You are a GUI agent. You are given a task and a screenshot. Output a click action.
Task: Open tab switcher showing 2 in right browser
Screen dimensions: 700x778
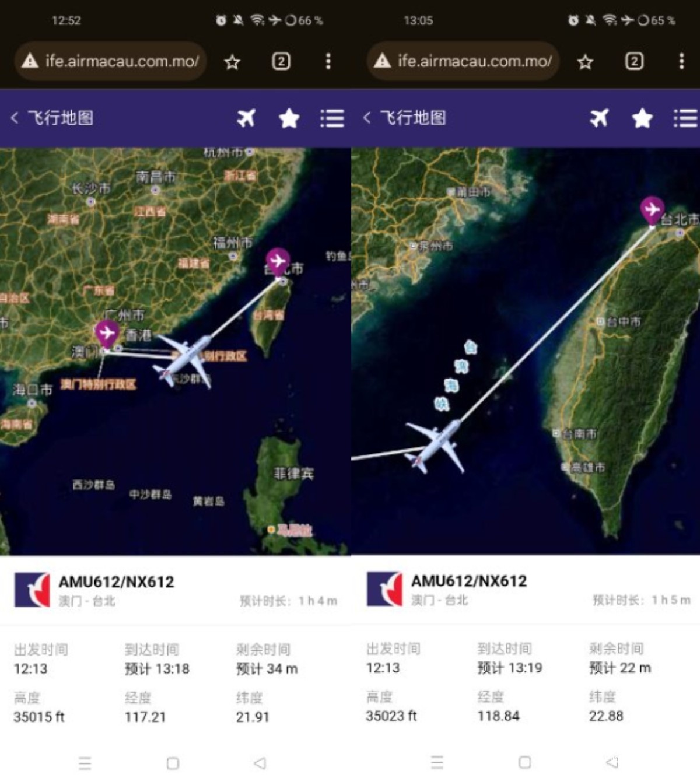(x=634, y=61)
